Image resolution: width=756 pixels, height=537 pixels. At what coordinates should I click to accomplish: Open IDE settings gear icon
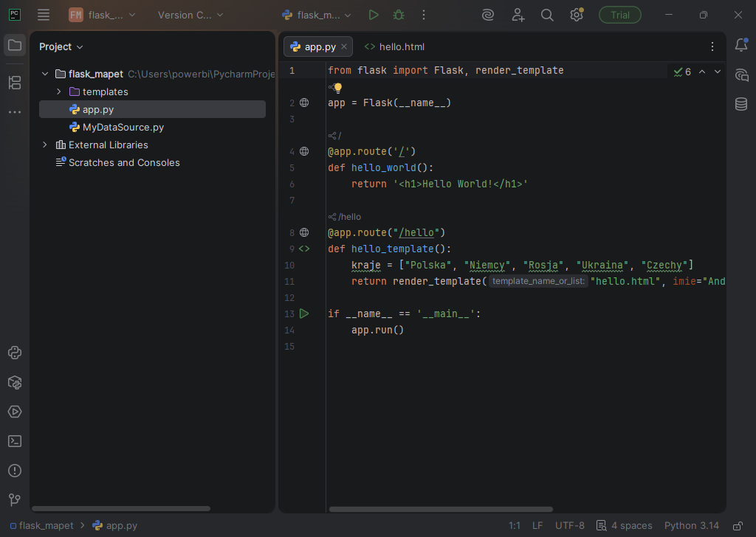pos(577,15)
